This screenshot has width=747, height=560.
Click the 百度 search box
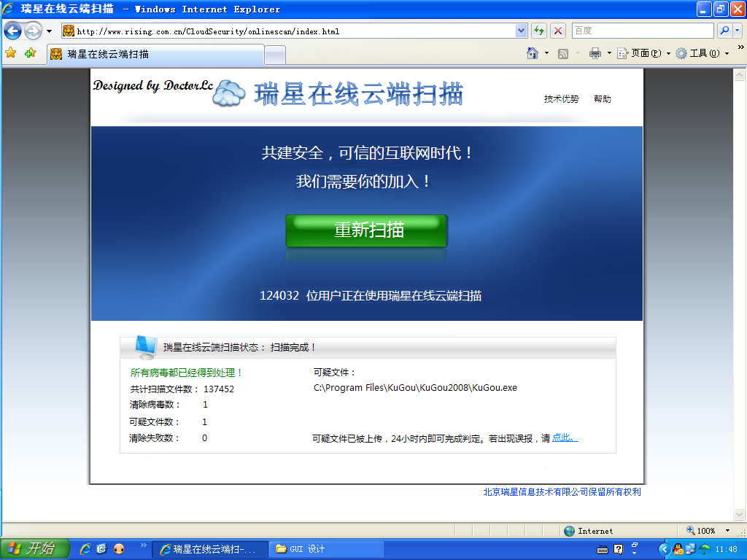coord(643,31)
